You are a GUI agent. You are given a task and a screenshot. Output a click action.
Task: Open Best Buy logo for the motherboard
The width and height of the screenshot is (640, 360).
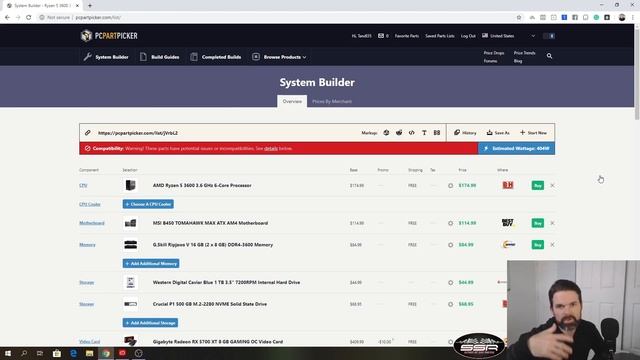point(508,223)
